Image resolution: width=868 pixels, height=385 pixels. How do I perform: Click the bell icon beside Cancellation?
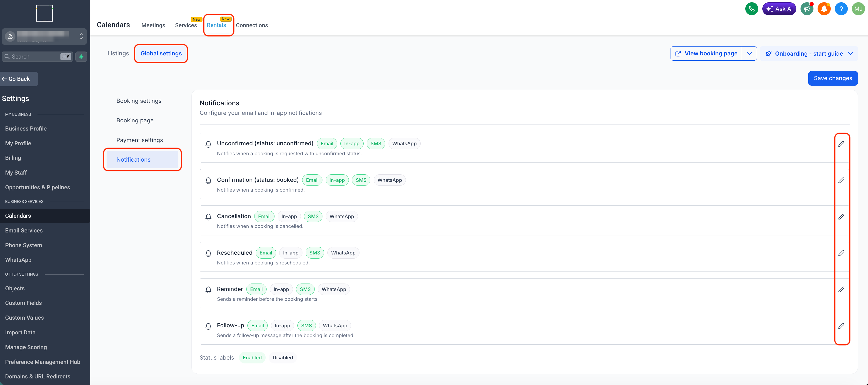click(x=208, y=217)
